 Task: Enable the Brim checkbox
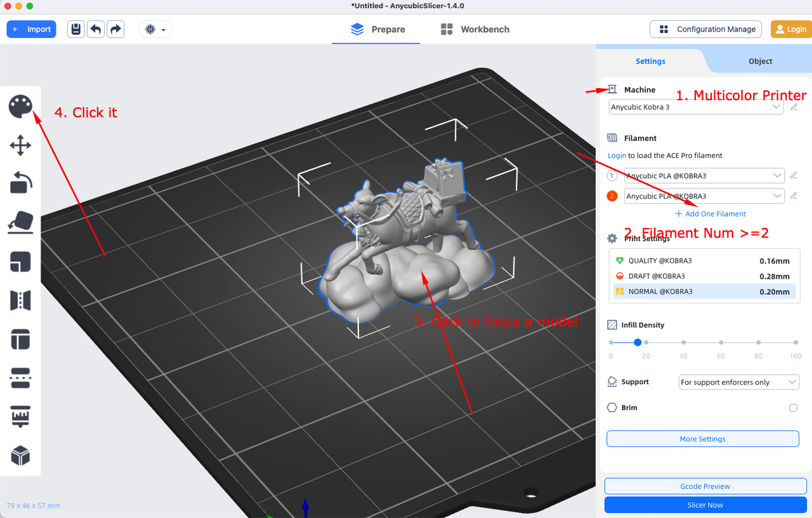793,408
